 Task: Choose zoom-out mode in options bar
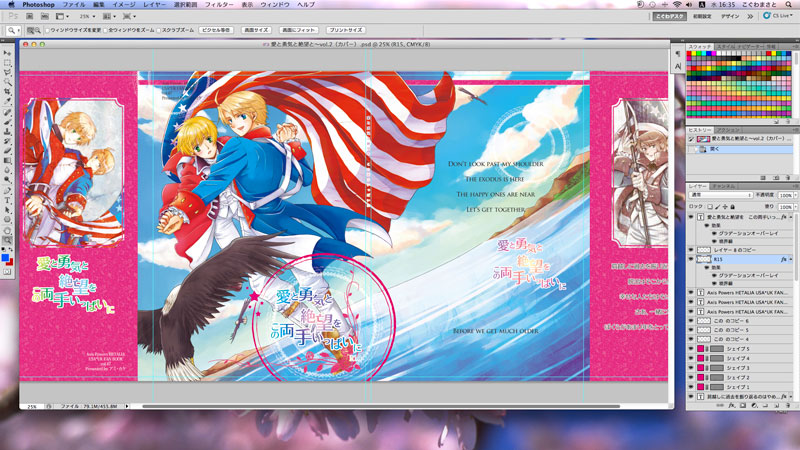pyautogui.click(x=38, y=30)
